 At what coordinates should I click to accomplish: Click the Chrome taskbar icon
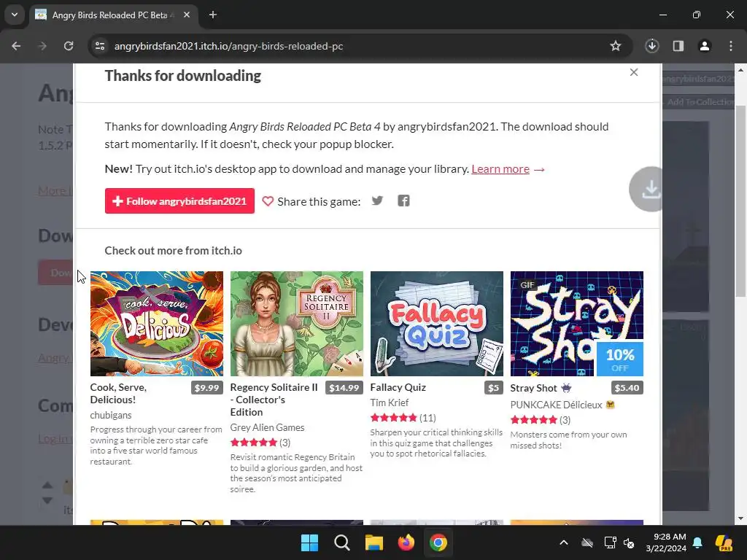click(x=438, y=542)
